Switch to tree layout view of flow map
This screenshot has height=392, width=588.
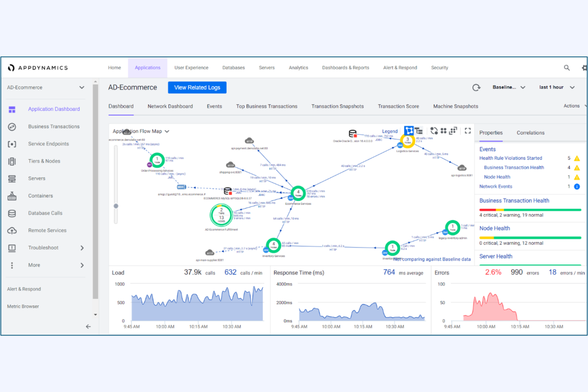[418, 130]
